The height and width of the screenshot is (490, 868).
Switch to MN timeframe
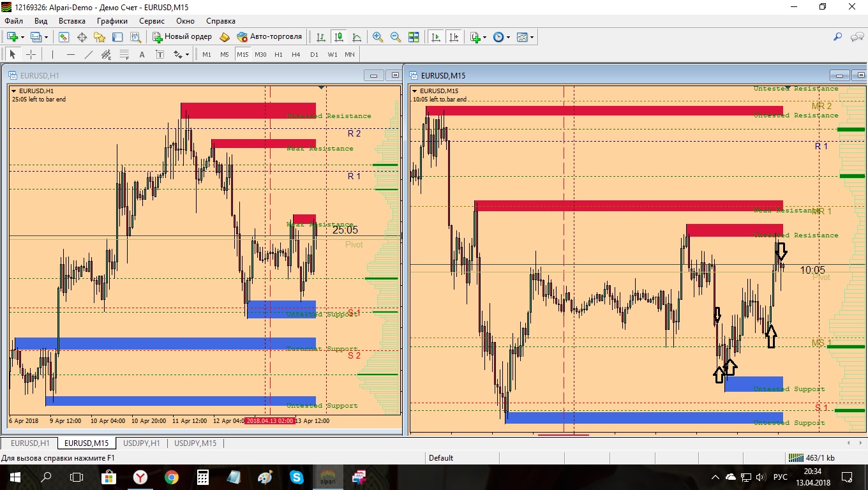click(x=350, y=54)
